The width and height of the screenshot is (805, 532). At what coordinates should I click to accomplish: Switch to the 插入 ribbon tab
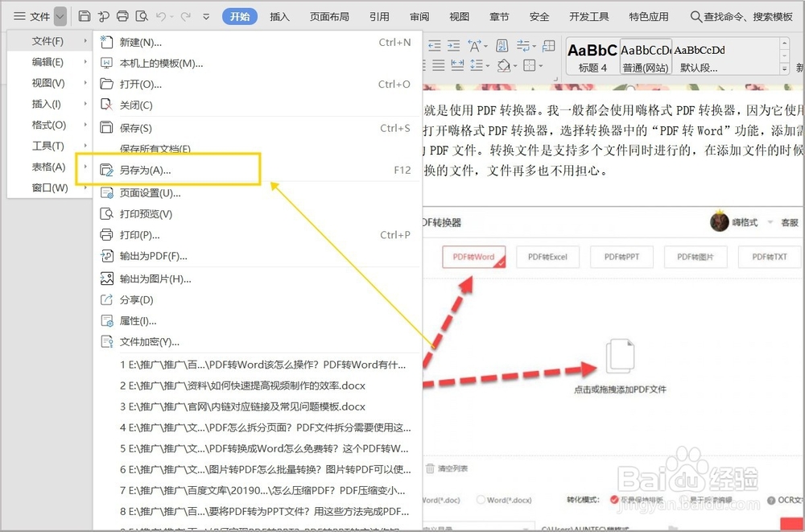(279, 15)
